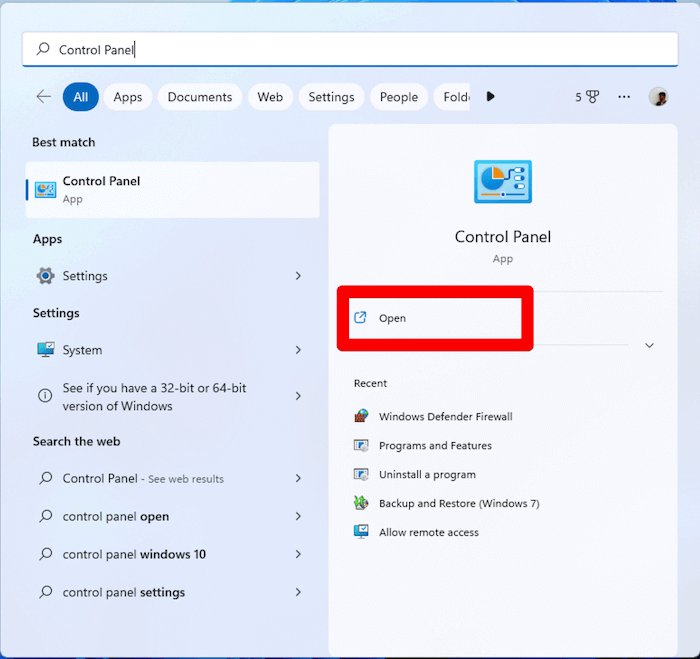Open the rewards trophy icon
Image resolution: width=700 pixels, height=659 pixels.
coord(592,96)
